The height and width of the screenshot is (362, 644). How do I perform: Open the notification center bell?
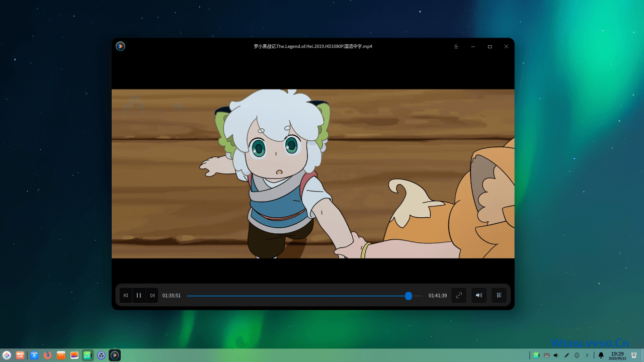[x=601, y=355]
